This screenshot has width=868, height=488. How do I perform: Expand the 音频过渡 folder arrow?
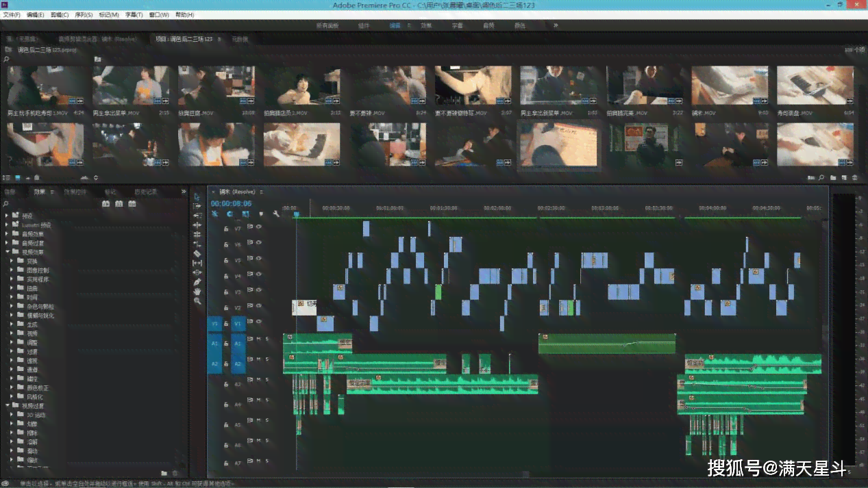pos(7,243)
